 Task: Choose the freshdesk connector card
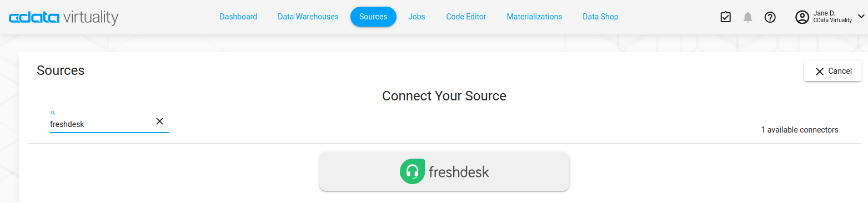point(444,171)
